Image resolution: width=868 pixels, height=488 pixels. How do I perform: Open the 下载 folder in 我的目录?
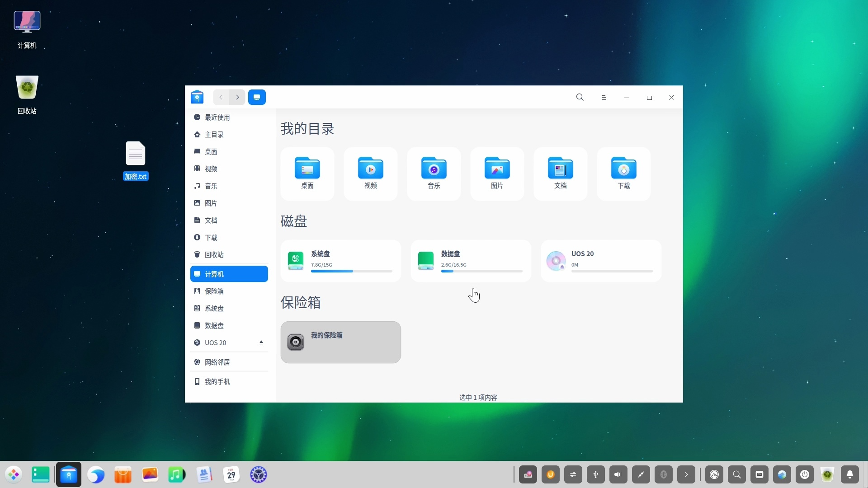pos(624,174)
